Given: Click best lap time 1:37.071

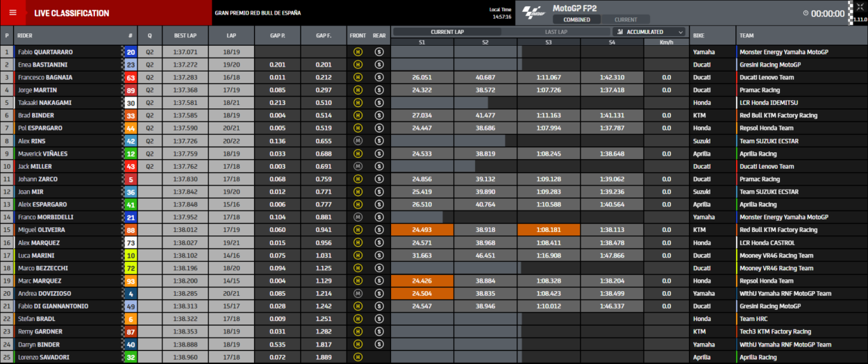Looking at the screenshot, I should [185, 52].
